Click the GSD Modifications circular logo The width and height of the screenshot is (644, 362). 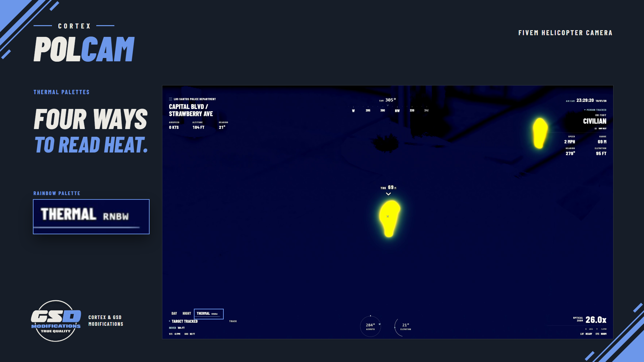[56, 321]
